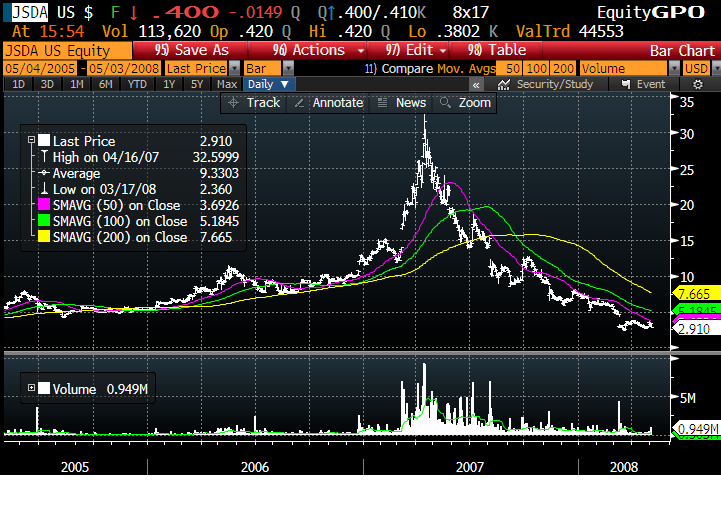Image resolution: width=721 pixels, height=512 pixels.
Task: Click the JSDA ticker box at top
Action: pos(30,12)
